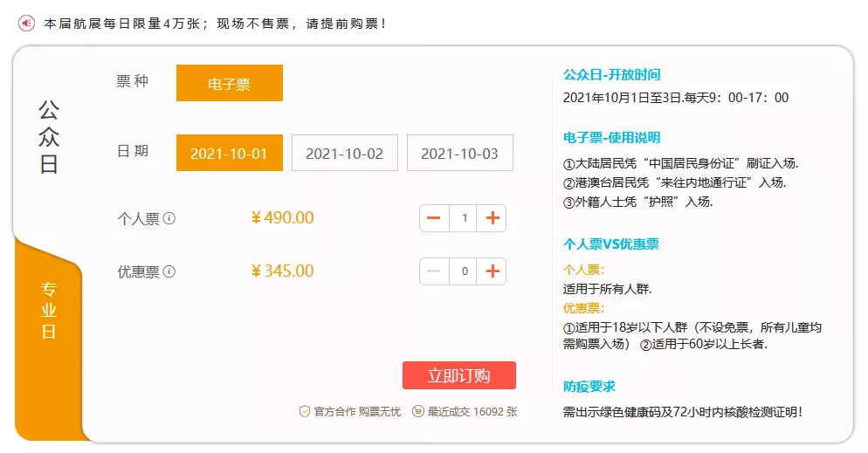Focus the 优惠票 quantity field

point(464,271)
